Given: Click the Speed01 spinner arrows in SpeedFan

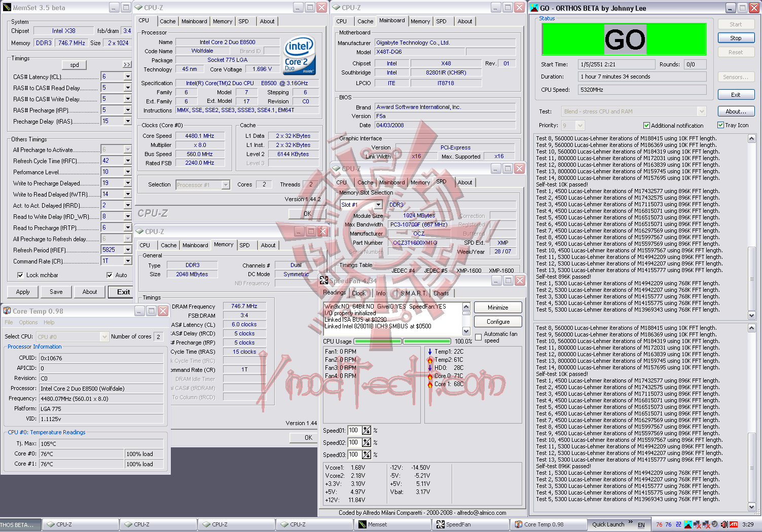Looking at the screenshot, I should (x=367, y=431).
